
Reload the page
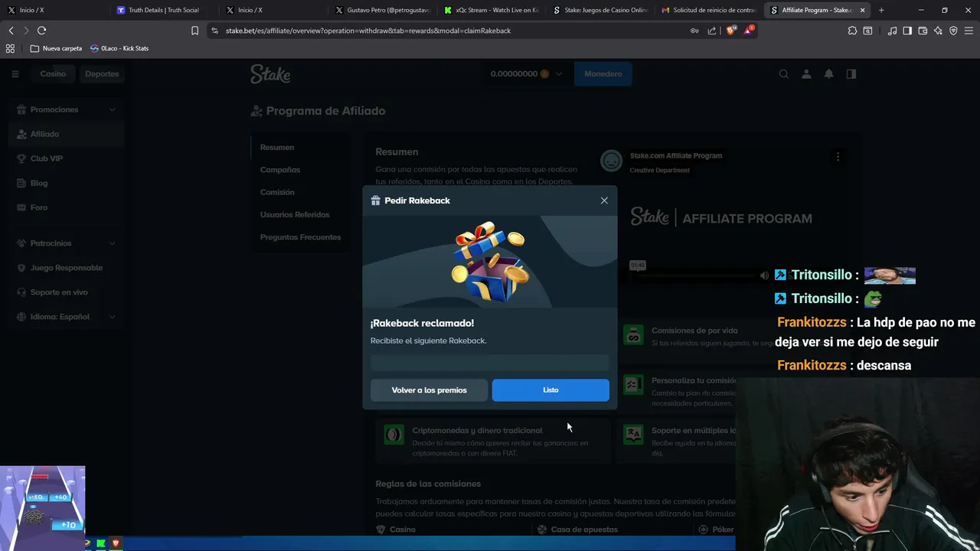pyautogui.click(x=41, y=31)
